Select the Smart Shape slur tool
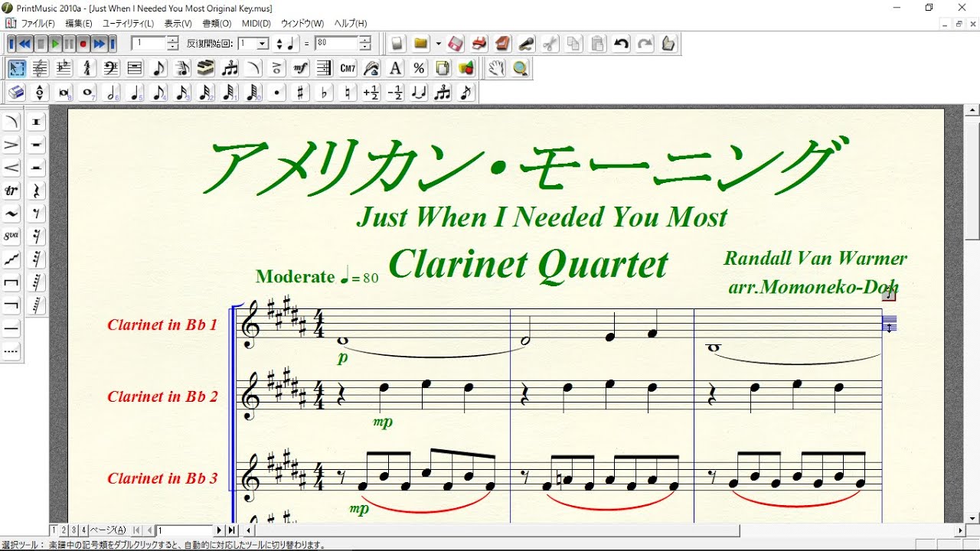Image resolution: width=980 pixels, height=551 pixels. coord(253,68)
